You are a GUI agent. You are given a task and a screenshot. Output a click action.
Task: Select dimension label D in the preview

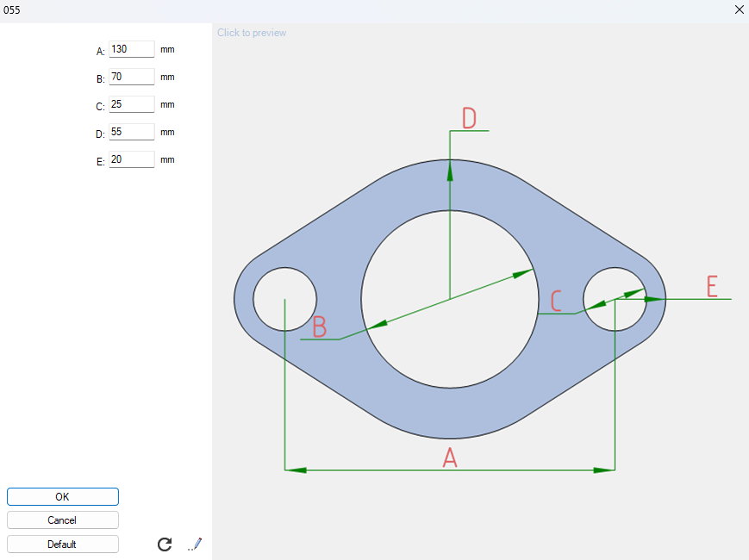click(x=469, y=116)
